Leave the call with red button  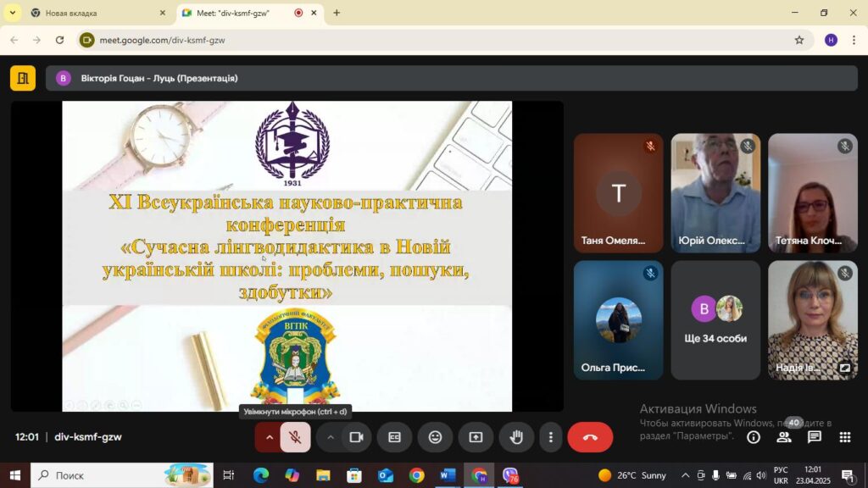(590, 437)
